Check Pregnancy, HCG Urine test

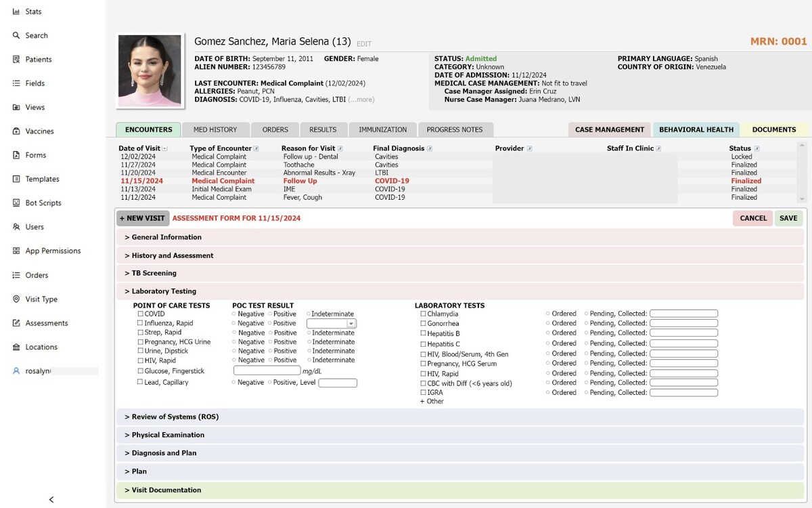[x=140, y=342]
